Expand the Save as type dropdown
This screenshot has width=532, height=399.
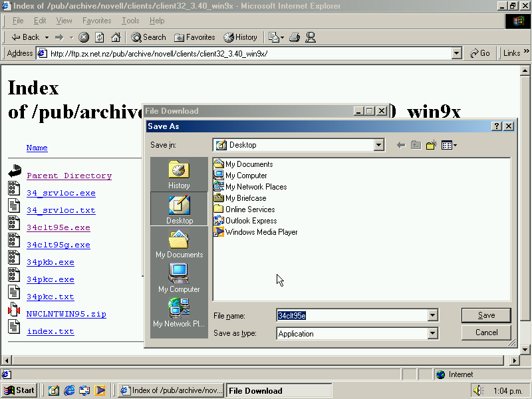click(433, 334)
